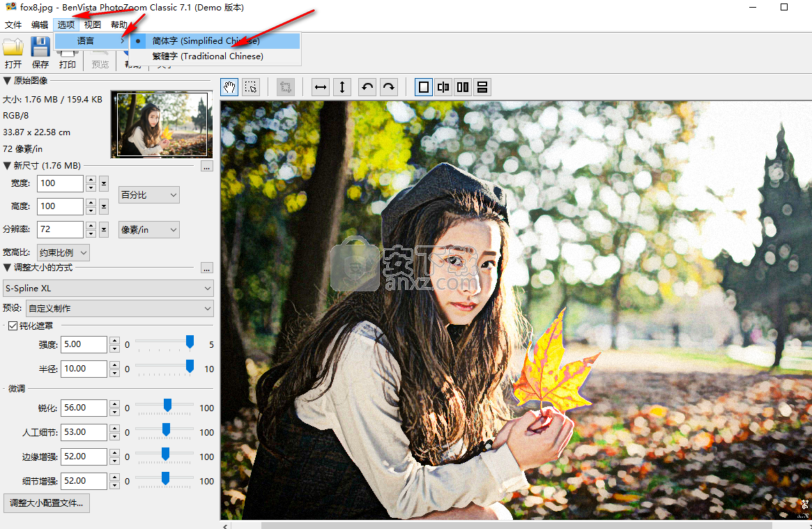Image resolution: width=812 pixels, height=529 pixels.
Task: Collapse the 原始图像 original image section
Action: tap(7, 81)
